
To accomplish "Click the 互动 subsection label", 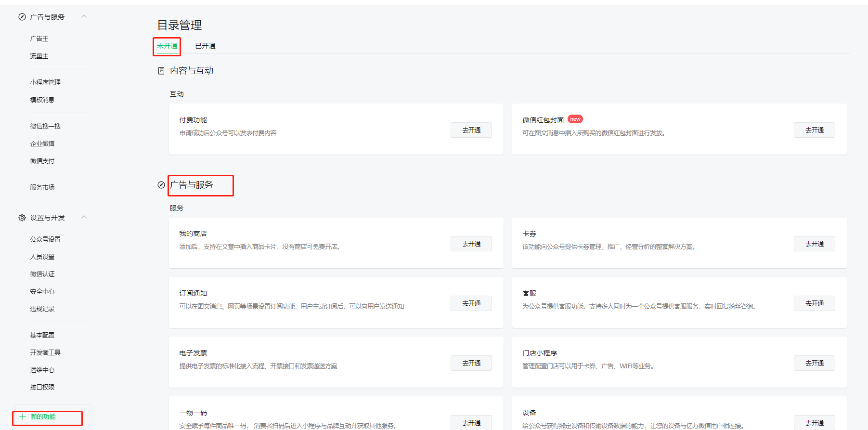I will (x=177, y=94).
